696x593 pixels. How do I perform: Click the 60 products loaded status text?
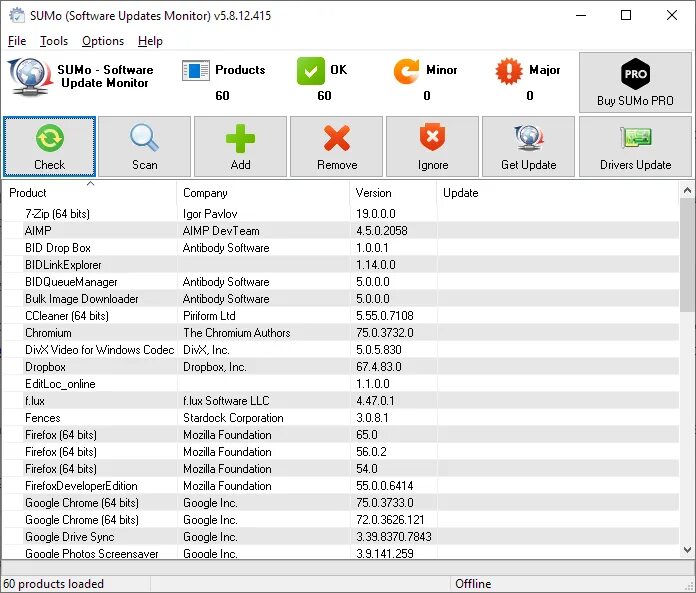53,584
